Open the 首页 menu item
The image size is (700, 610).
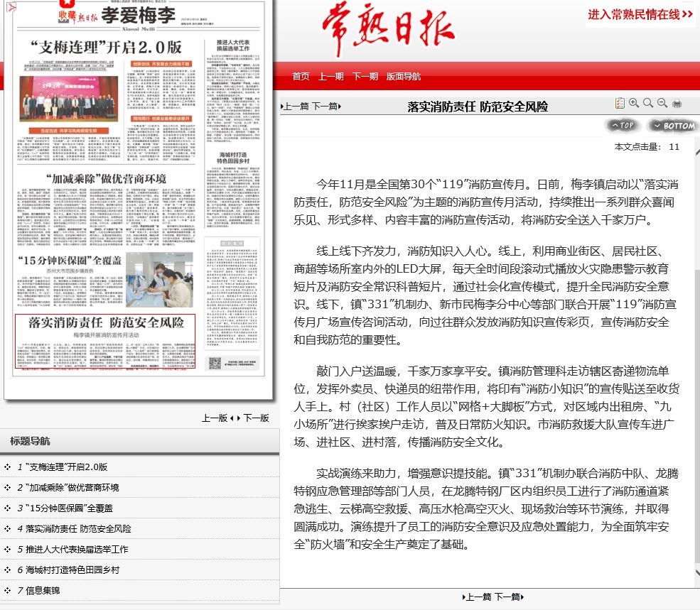pos(301,76)
